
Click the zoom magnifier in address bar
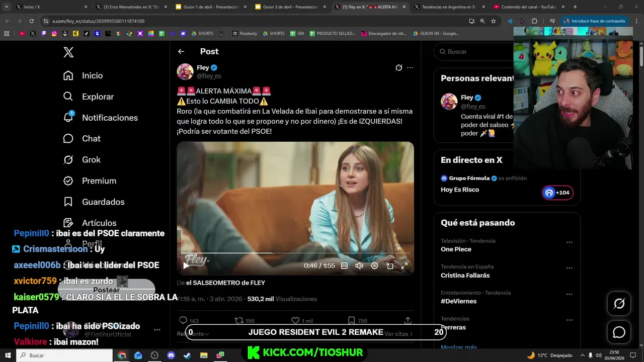(482, 21)
